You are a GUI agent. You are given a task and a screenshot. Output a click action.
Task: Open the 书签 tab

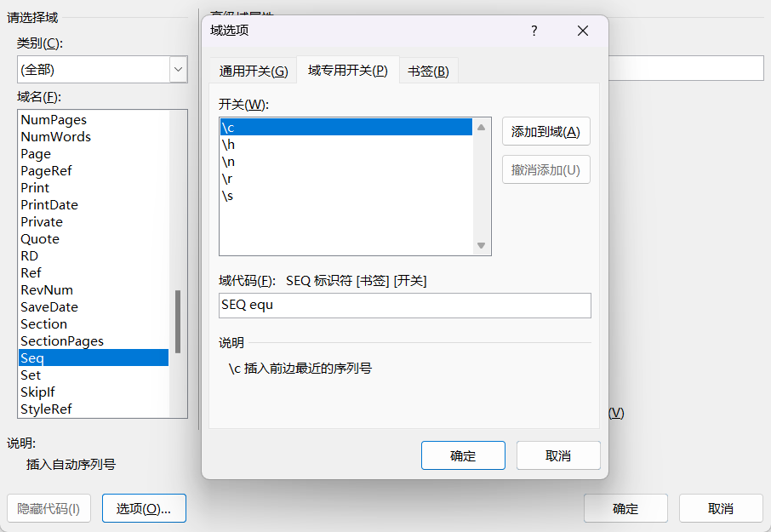point(428,72)
